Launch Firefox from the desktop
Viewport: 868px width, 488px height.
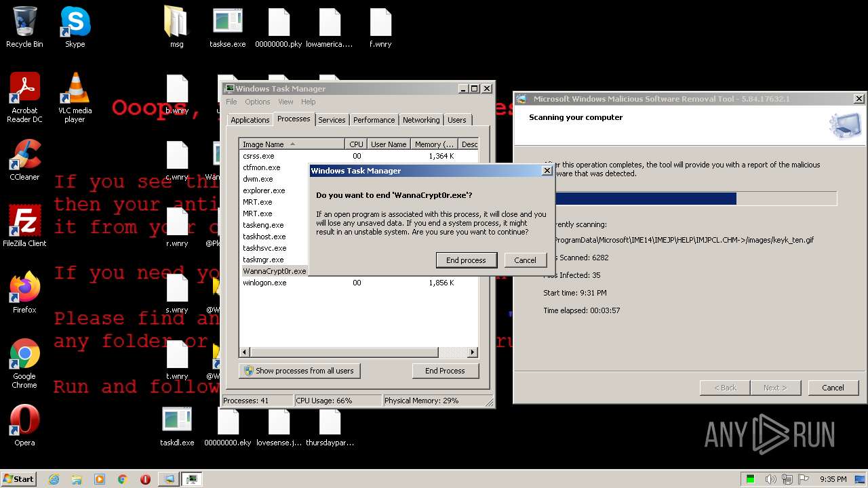[24, 293]
